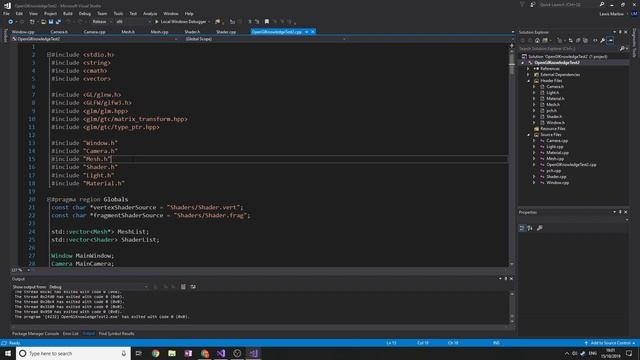Start Local Windows Debugger play button
The image size is (640, 360).
(x=157, y=22)
